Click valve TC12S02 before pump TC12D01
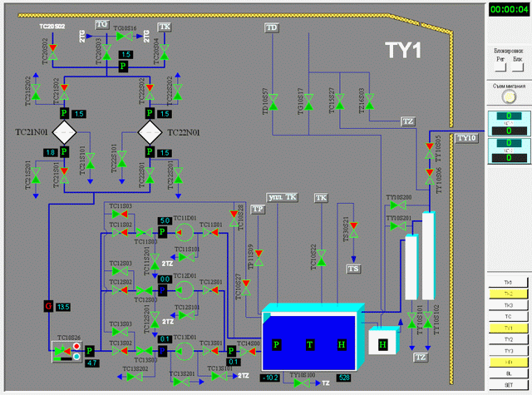 (x=120, y=290)
